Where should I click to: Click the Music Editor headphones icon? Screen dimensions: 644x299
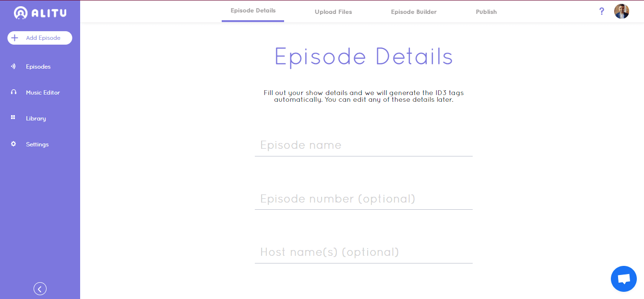point(13,92)
